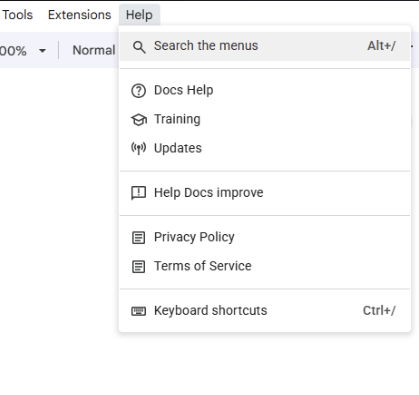The height and width of the screenshot is (395, 419).
Task: Click the Search the menus field
Action: tap(265, 46)
